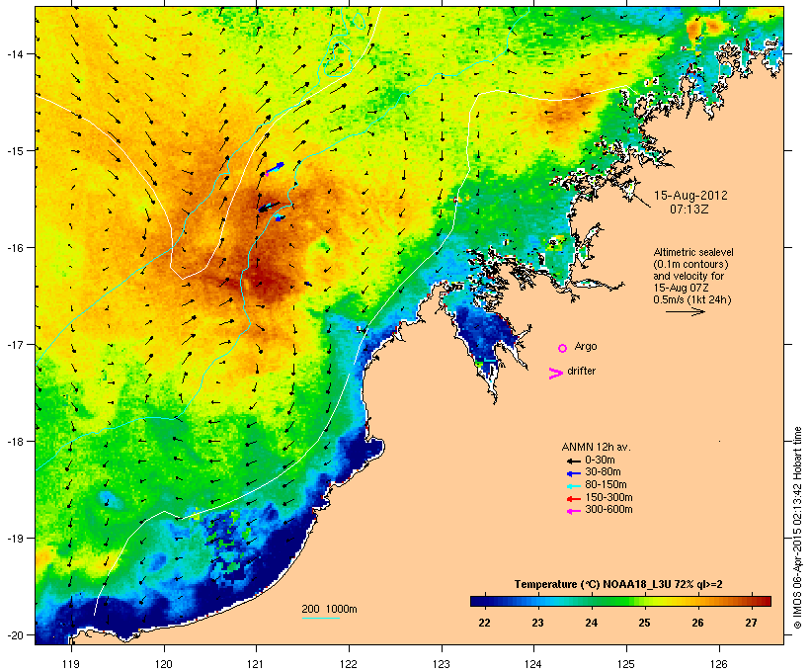Viewport: 810px width, 672px height.
Task: Click the 'Altimetric sealevel' caption line
Action: (x=693, y=252)
